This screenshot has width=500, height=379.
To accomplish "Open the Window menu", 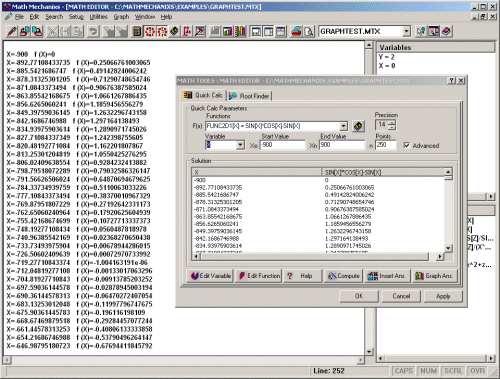I will coord(145,17).
